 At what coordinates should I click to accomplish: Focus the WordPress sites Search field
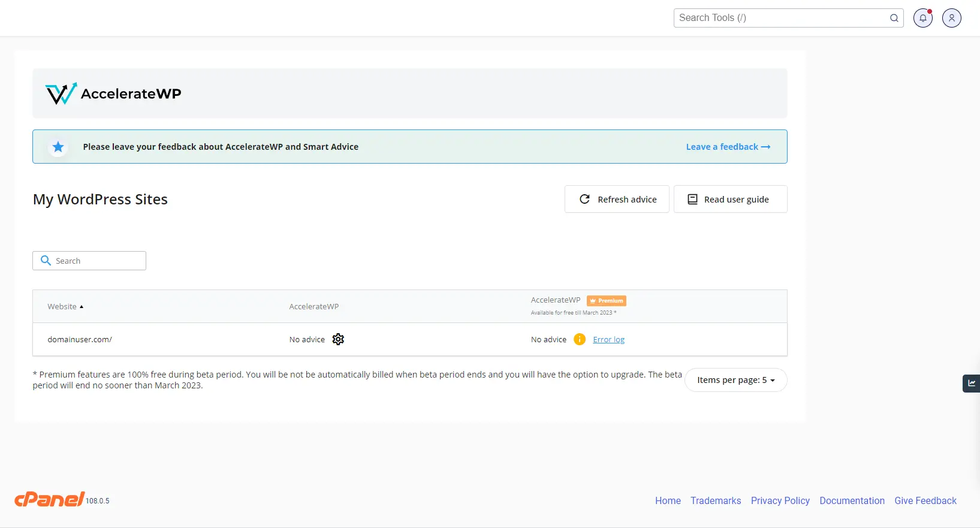[x=89, y=261]
